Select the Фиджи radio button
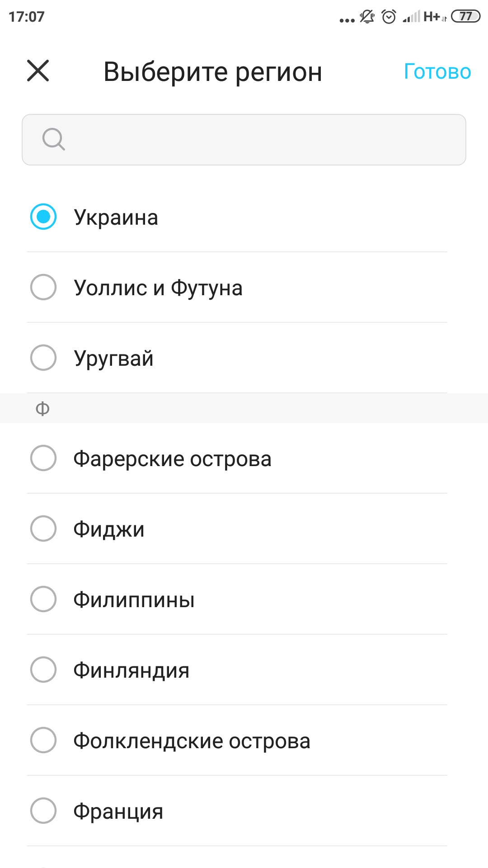 pos(43,528)
